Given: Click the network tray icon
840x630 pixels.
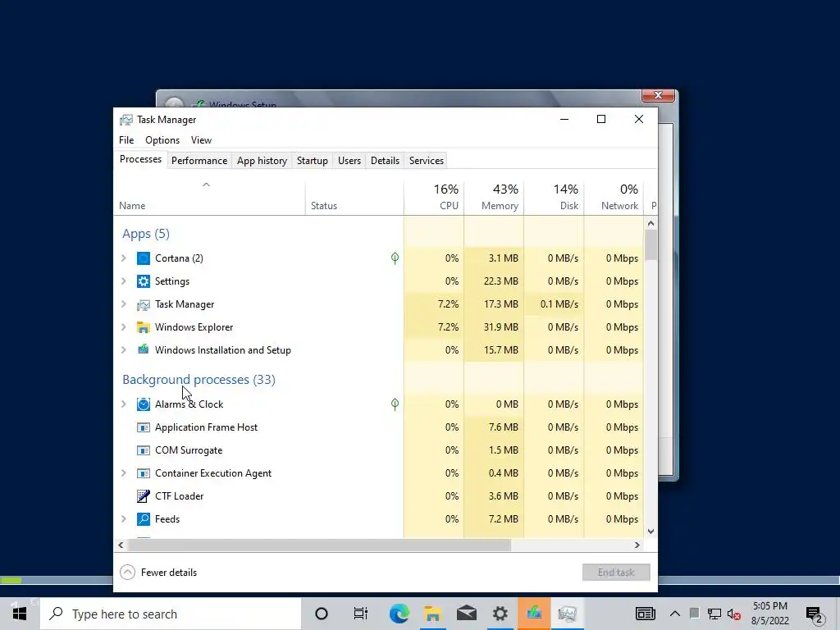Looking at the screenshot, I should [714, 614].
